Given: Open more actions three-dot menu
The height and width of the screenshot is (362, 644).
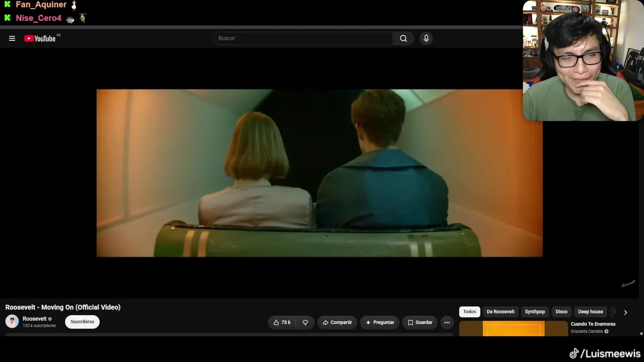Looking at the screenshot, I should coord(447,322).
